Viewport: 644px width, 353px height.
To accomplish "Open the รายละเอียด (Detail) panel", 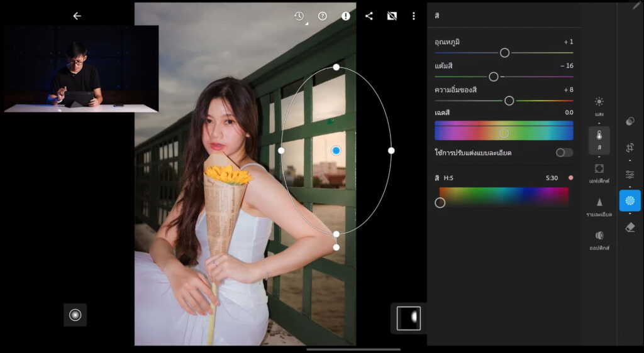I will [x=599, y=206].
